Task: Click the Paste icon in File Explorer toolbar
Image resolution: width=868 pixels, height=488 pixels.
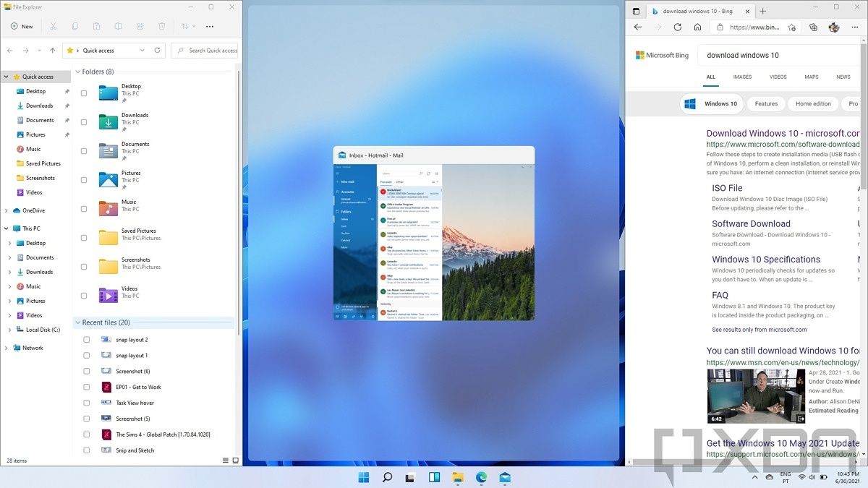Action: (x=97, y=26)
